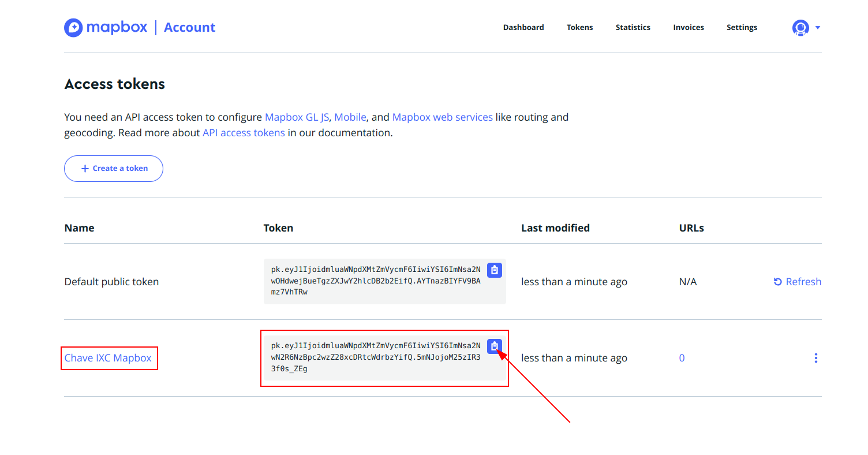Click the Access tokens heading
This screenshot has height=455, width=868.
[x=115, y=84]
